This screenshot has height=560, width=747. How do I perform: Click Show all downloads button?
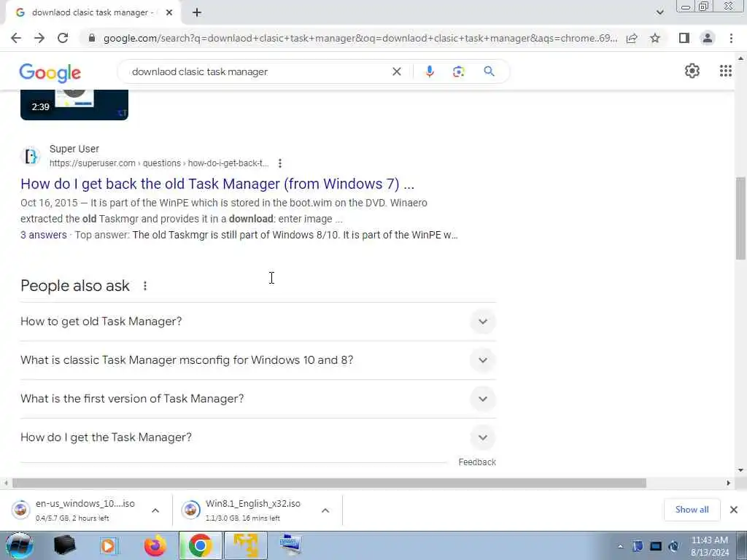692,510
